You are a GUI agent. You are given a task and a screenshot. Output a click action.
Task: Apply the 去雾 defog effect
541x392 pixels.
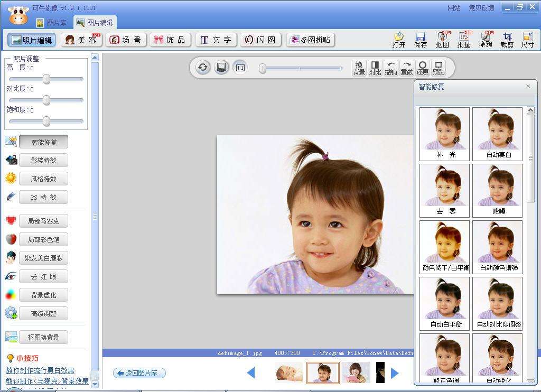pyautogui.click(x=444, y=191)
